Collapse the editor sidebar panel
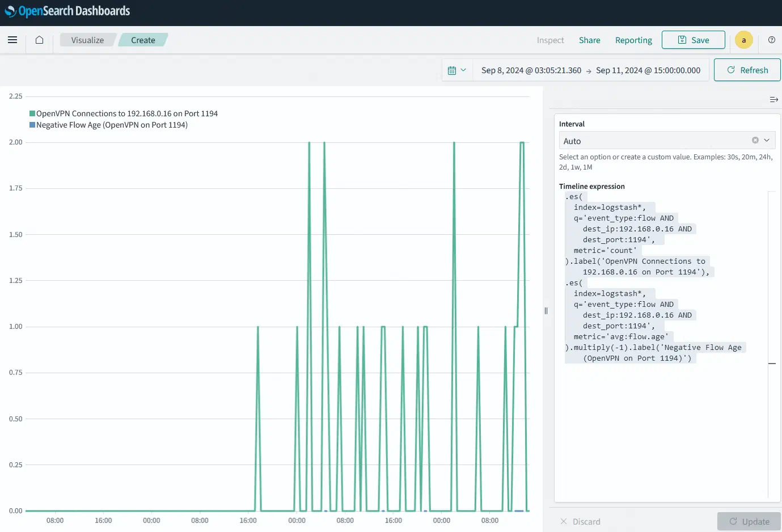 [773, 100]
